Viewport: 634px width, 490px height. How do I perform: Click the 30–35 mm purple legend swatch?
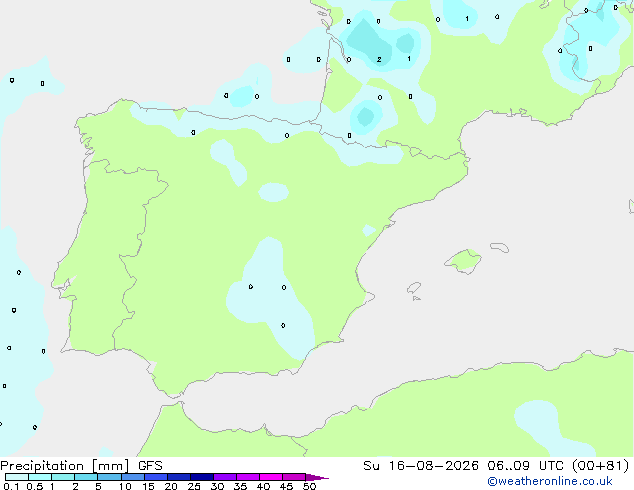click(x=225, y=477)
